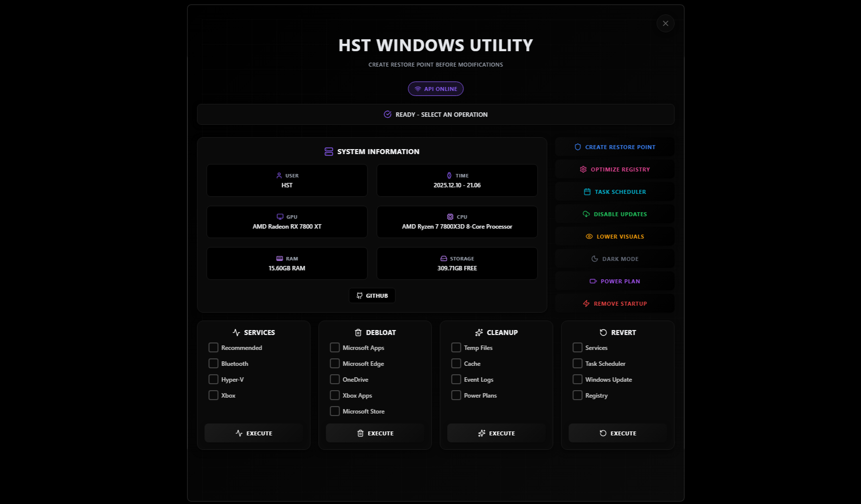
Task: Click the calendar icon for Task Scheduler
Action: tap(586, 191)
